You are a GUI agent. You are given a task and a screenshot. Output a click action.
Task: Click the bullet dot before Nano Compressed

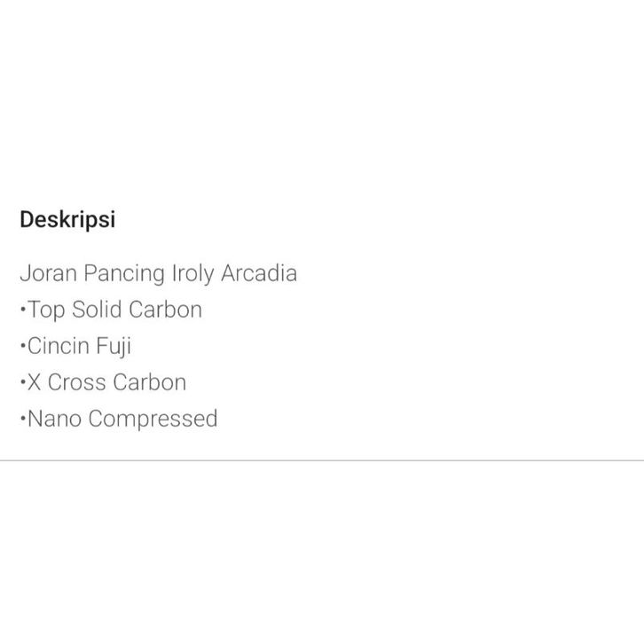click(22, 419)
